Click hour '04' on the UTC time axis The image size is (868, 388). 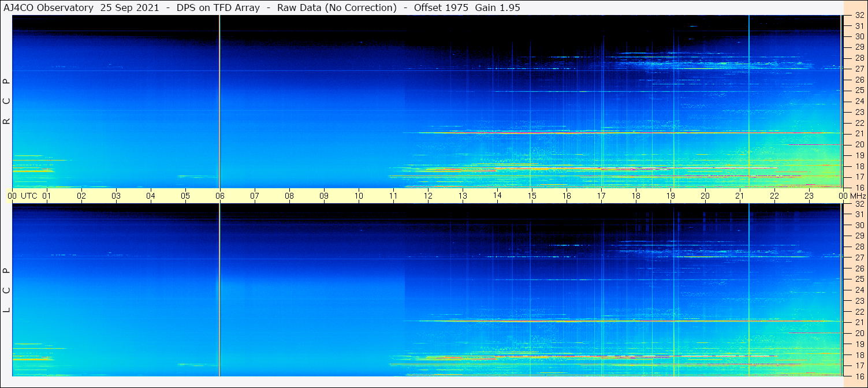(x=151, y=196)
